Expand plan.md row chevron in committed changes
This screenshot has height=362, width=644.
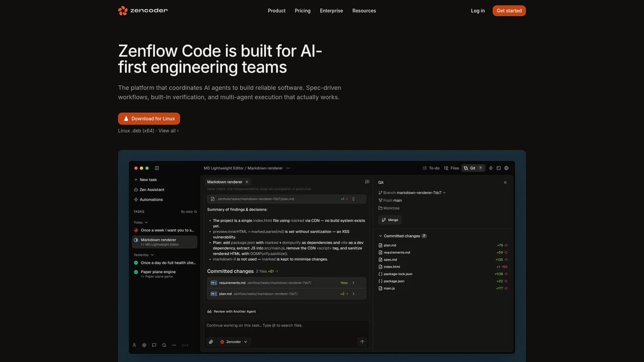click(x=353, y=294)
